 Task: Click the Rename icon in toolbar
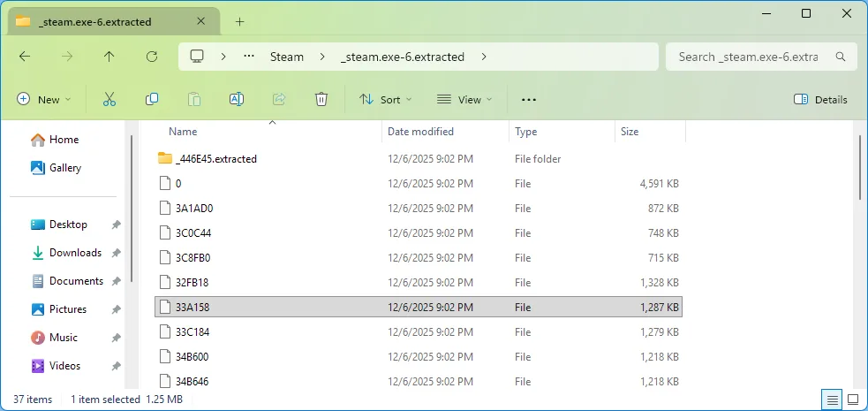(237, 100)
